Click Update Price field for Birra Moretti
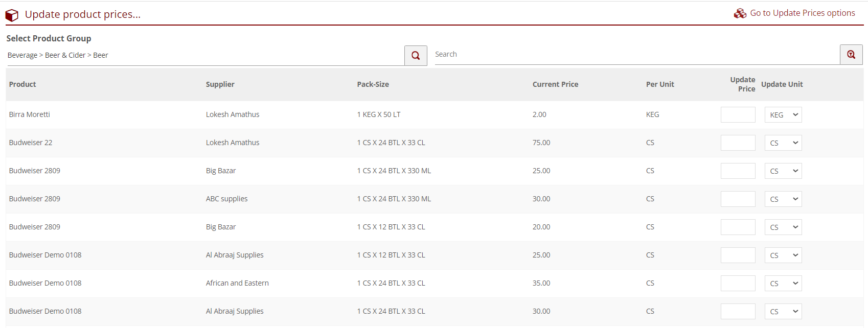 coord(738,115)
